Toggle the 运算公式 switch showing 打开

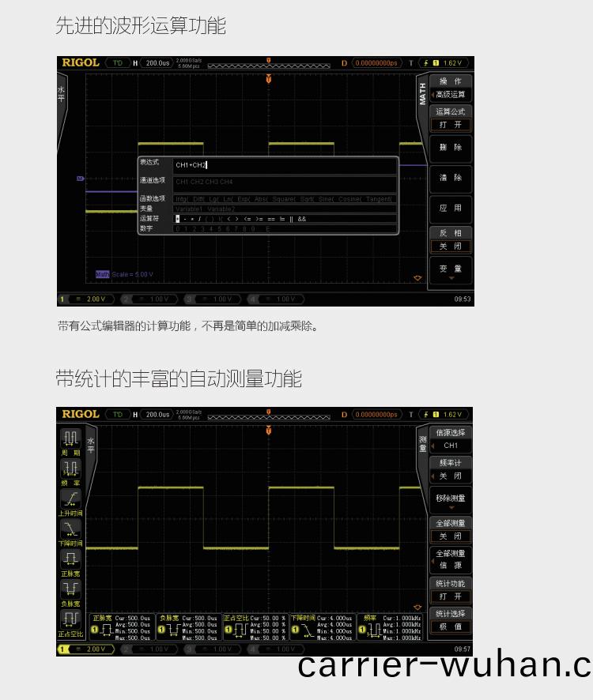450,125
